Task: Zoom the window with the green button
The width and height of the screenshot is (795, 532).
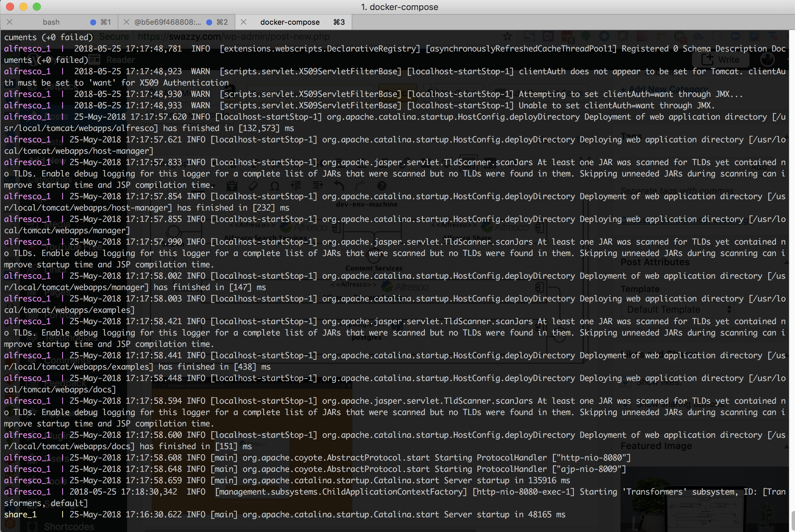Action: 37,6
